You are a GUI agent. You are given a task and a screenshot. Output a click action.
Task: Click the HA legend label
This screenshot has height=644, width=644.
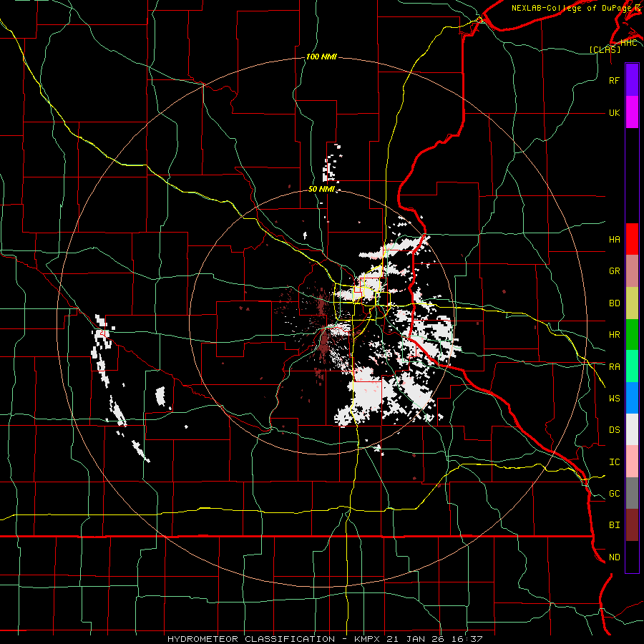[614, 240]
